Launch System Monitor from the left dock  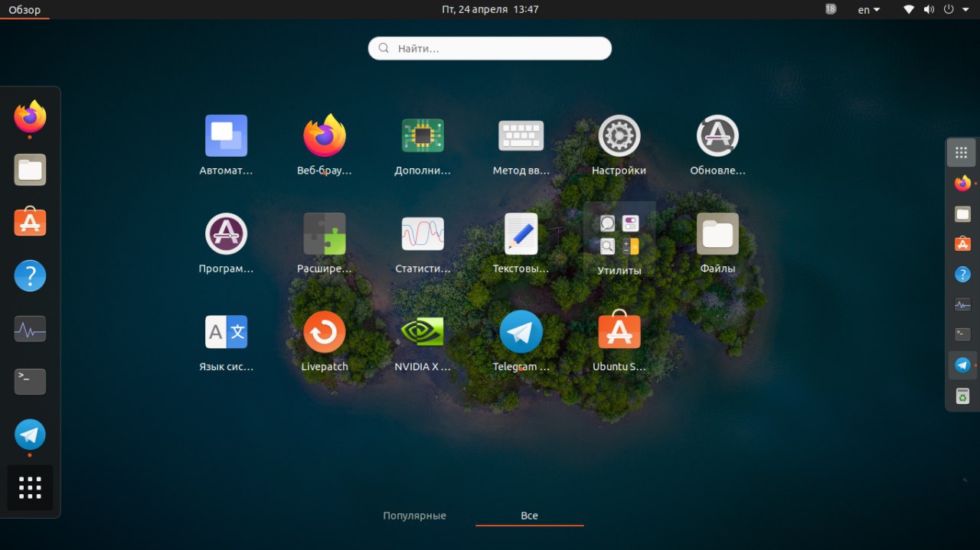30,329
